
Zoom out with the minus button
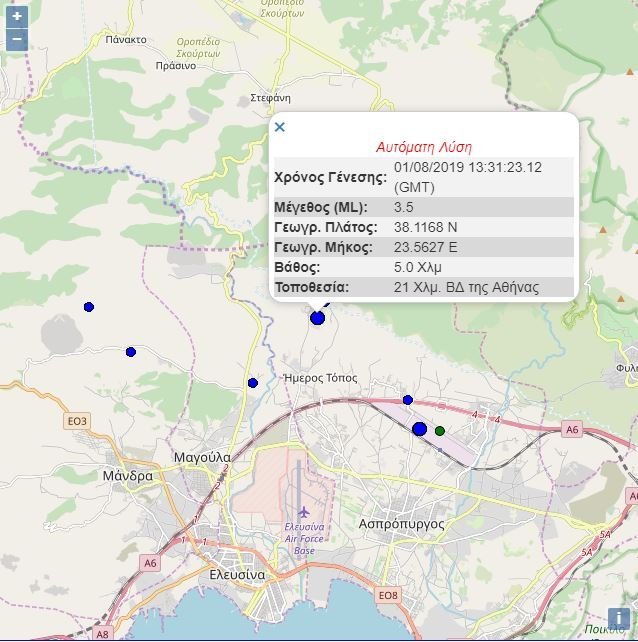pyautogui.click(x=16, y=40)
